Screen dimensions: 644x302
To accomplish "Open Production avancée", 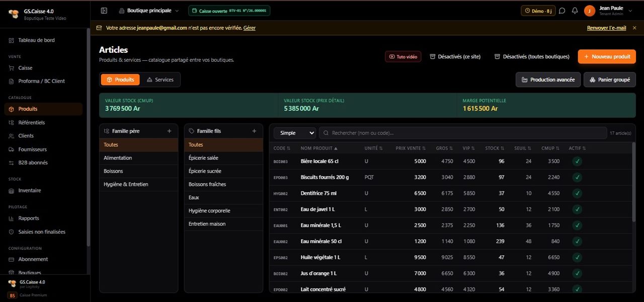I will click(548, 79).
